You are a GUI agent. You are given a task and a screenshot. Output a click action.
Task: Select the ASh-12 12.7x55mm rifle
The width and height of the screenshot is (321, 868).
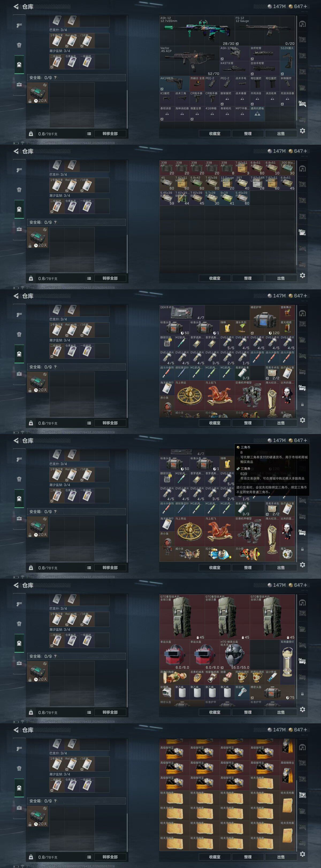point(197,31)
